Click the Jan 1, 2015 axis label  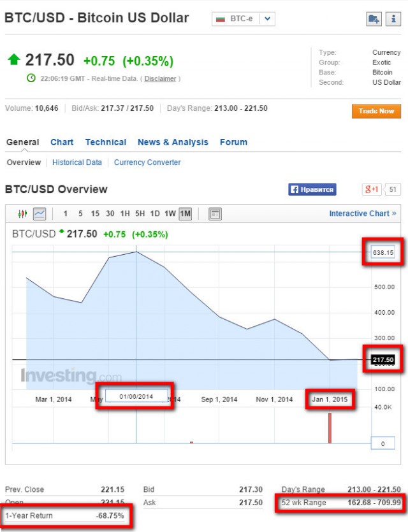coord(330,399)
